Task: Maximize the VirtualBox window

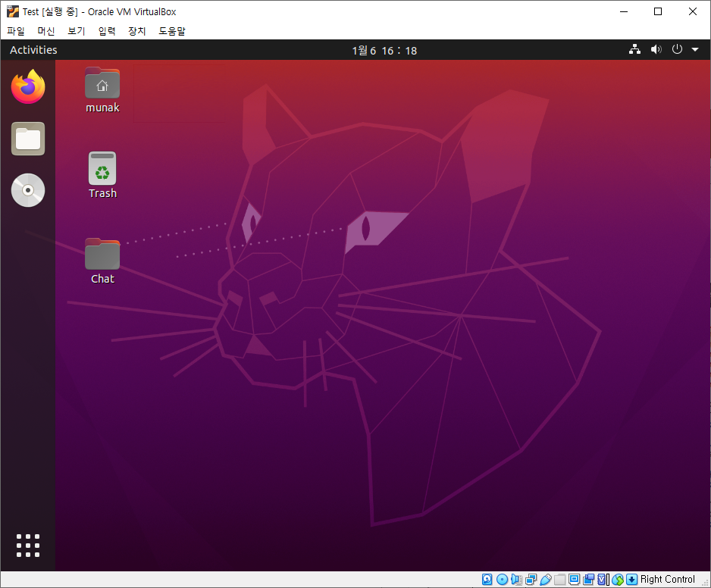Action: click(x=658, y=11)
